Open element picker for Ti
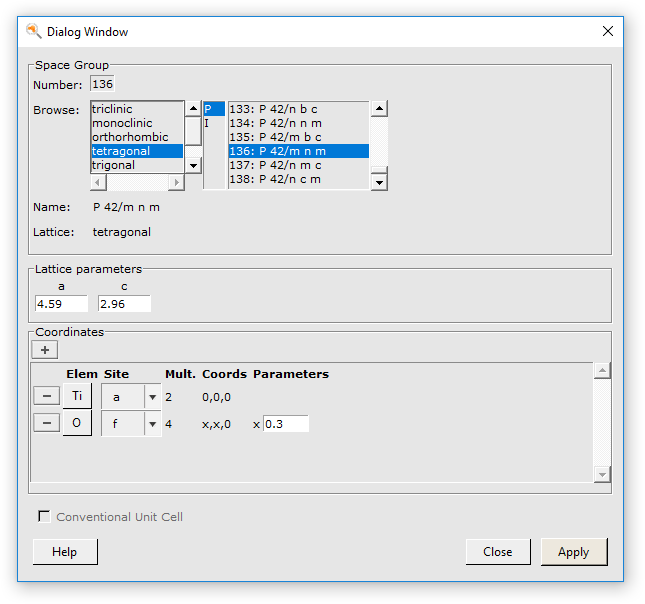Screen dimensions: 645x604 (77, 396)
